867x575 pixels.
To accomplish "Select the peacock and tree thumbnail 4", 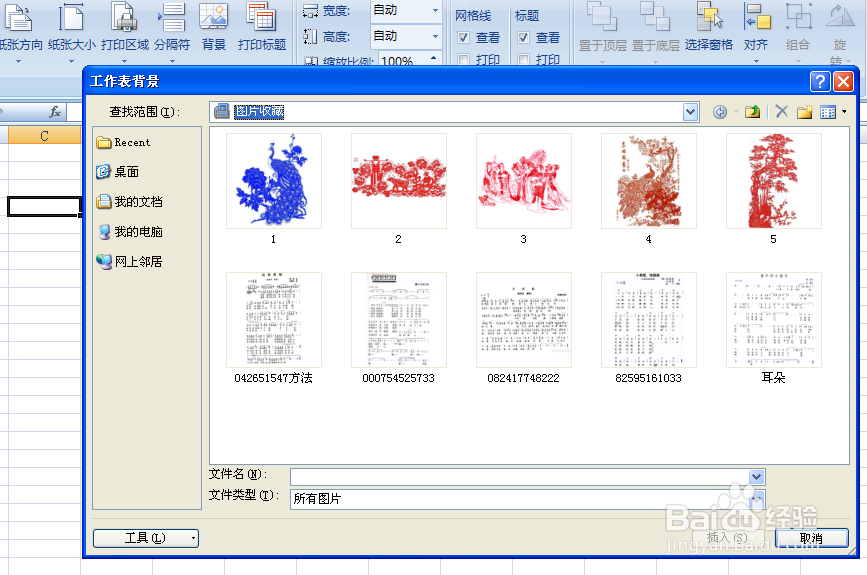I will (649, 181).
